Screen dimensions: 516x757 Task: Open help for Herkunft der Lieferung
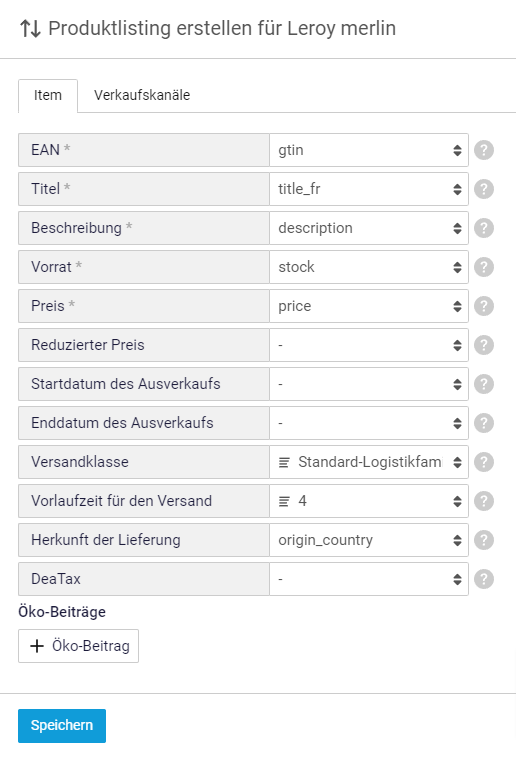click(x=484, y=540)
